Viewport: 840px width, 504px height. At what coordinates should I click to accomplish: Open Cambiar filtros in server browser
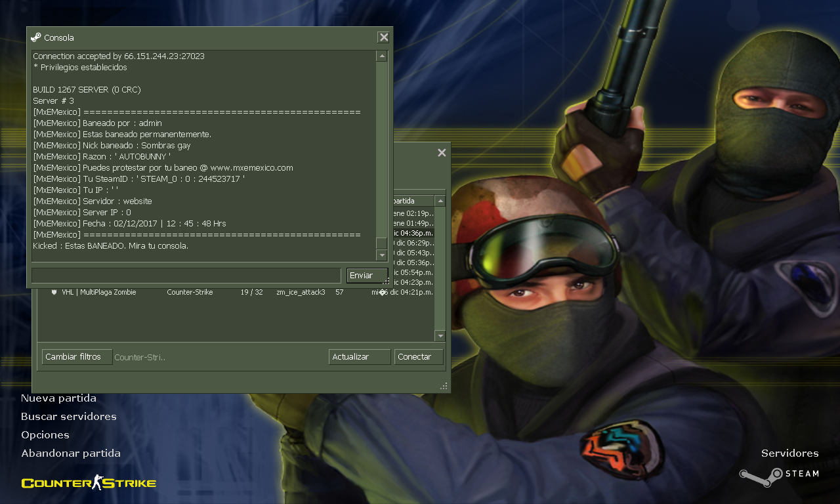pyautogui.click(x=77, y=357)
